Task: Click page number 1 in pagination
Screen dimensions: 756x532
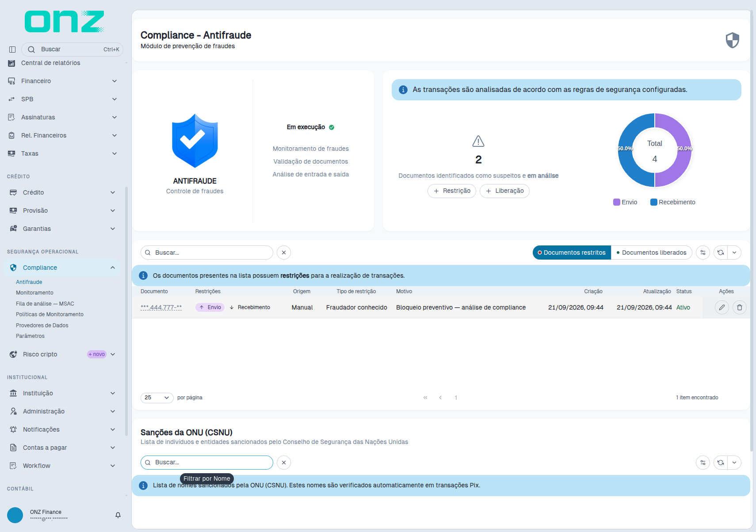Action: tap(456, 398)
